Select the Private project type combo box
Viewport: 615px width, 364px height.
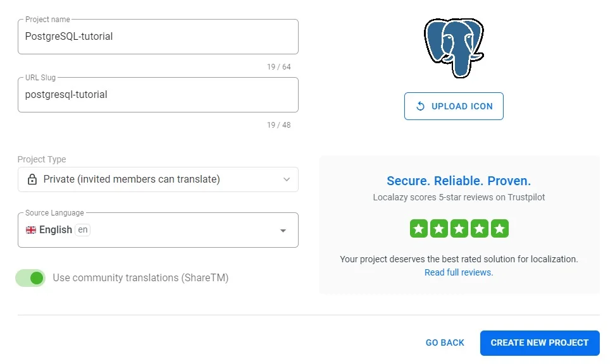coord(158,179)
